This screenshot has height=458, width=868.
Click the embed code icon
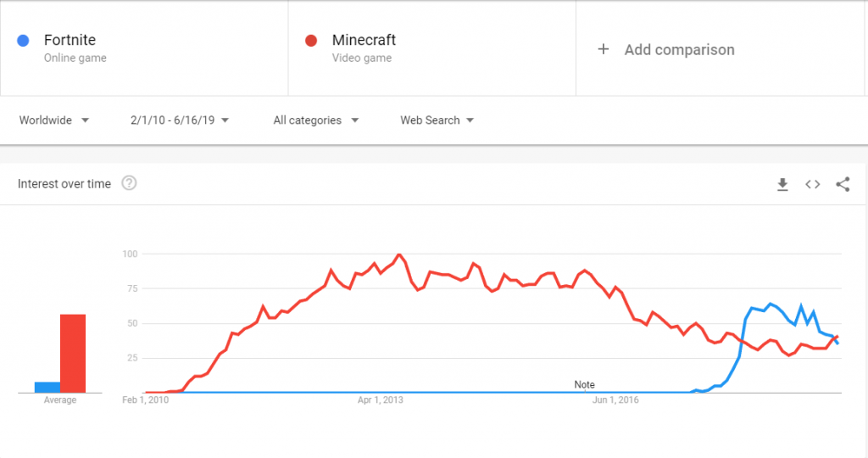(812, 184)
